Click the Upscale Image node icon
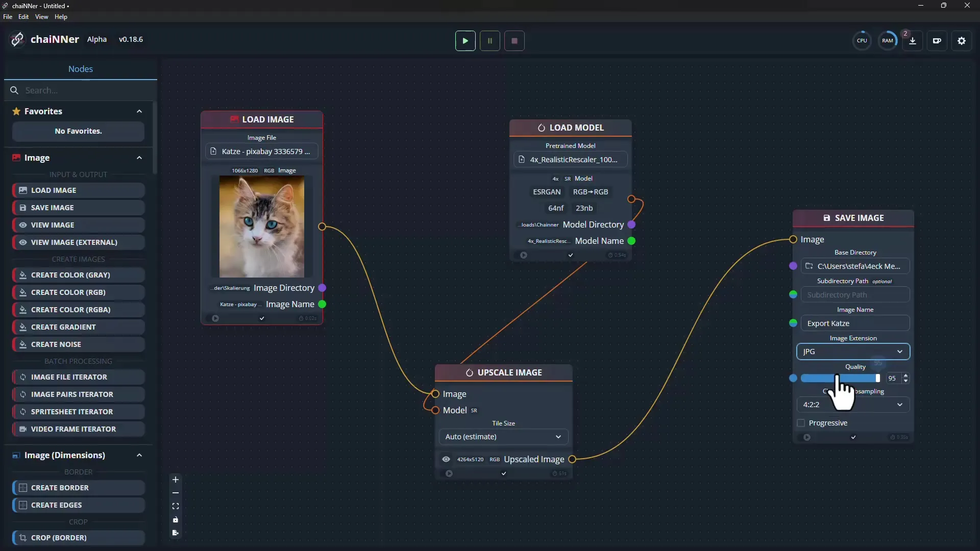The height and width of the screenshot is (551, 980). pos(470,372)
